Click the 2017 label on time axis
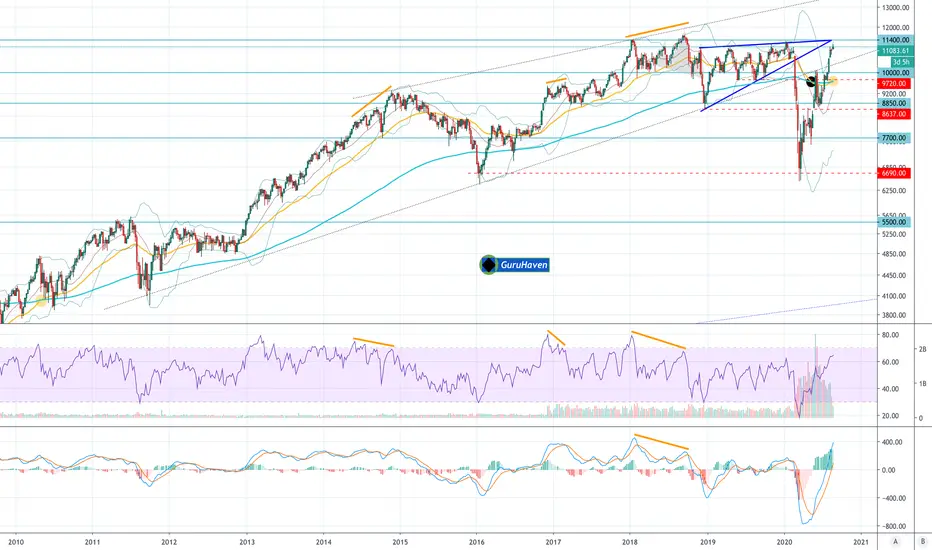Viewport: 932px width, 550px height. point(553,542)
